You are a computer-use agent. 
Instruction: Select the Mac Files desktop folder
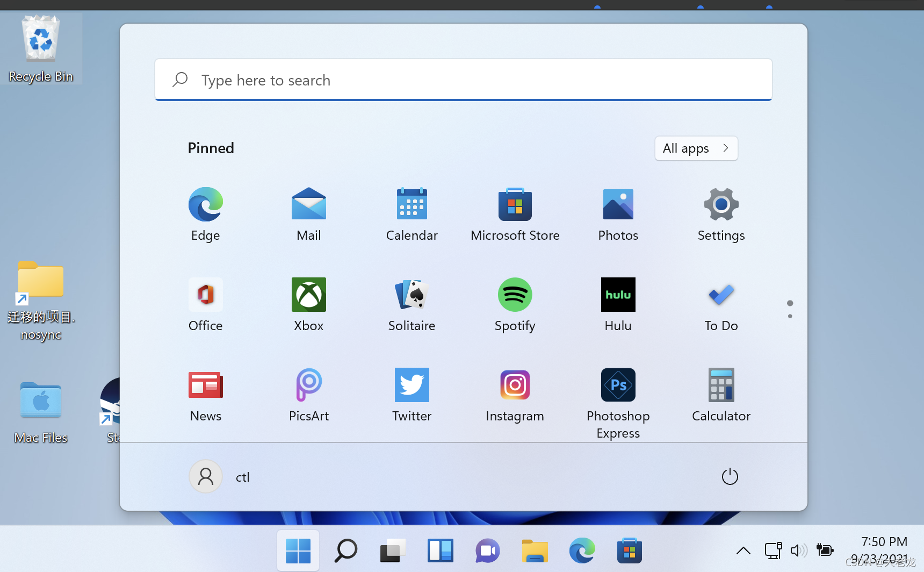[41, 413]
